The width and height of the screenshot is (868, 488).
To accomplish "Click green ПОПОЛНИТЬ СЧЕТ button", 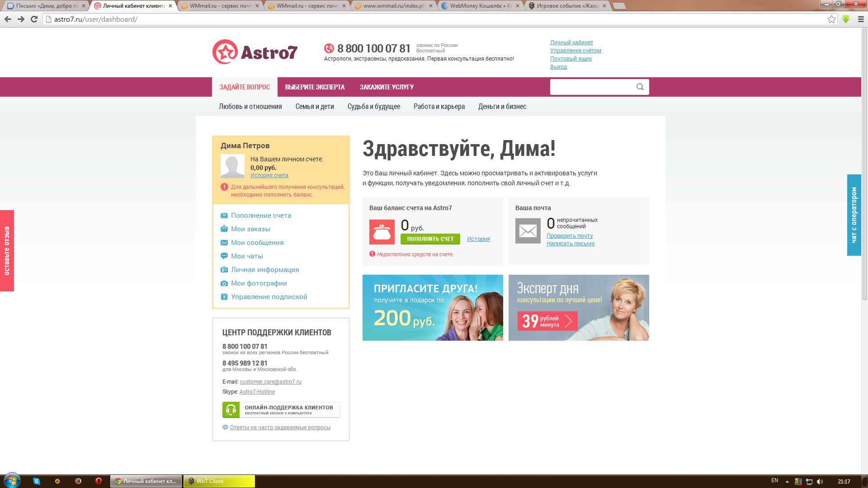I will coord(430,239).
